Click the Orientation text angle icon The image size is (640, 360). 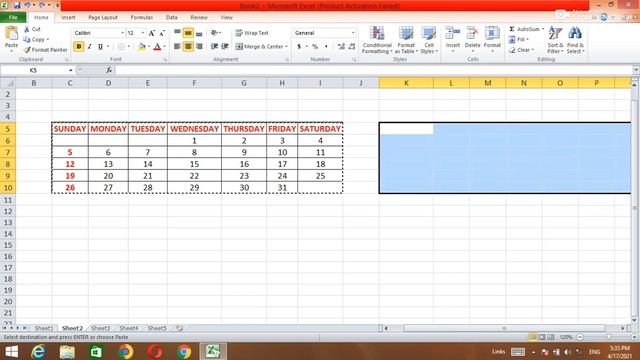[x=215, y=33]
